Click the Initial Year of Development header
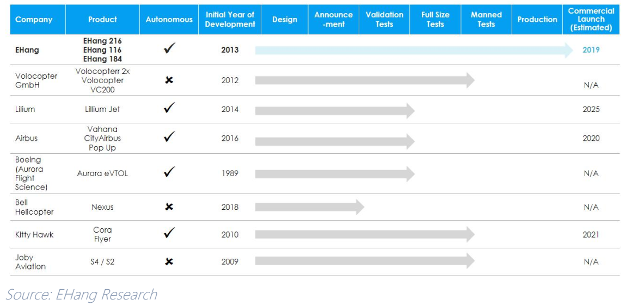Image resolution: width=644 pixels, height=306 pixels. 230,20
